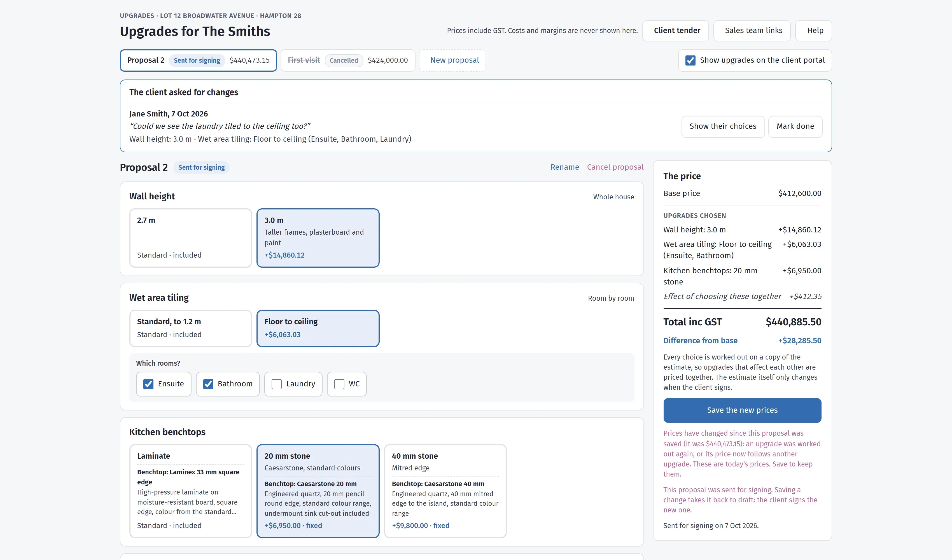The height and width of the screenshot is (560, 952).
Task: Click the +$6,063.03 price in summary
Action: pos(801,244)
